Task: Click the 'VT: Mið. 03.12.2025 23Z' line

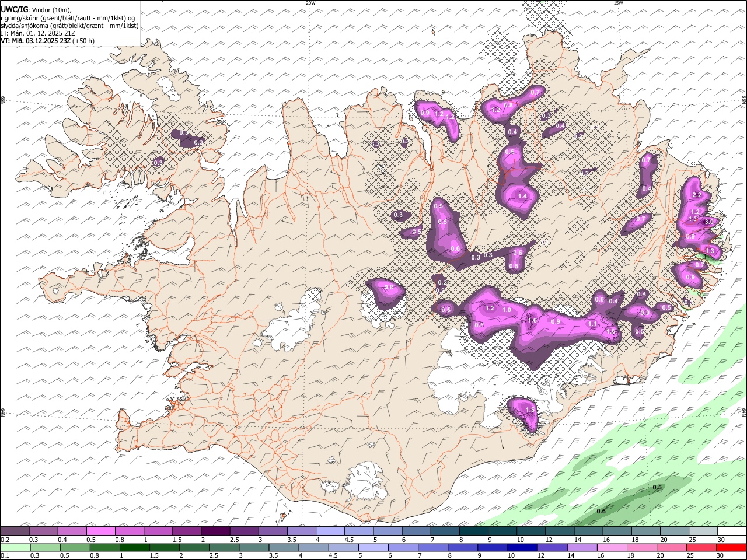Action: click(x=36, y=41)
